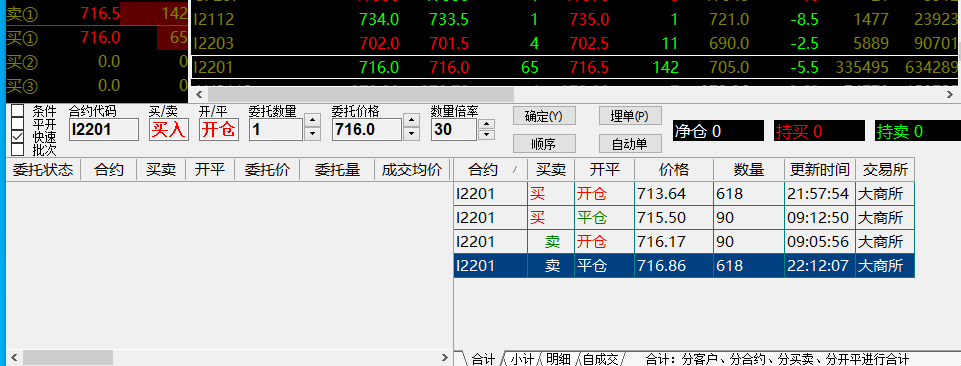Click the 委托状态 column header

point(43,170)
